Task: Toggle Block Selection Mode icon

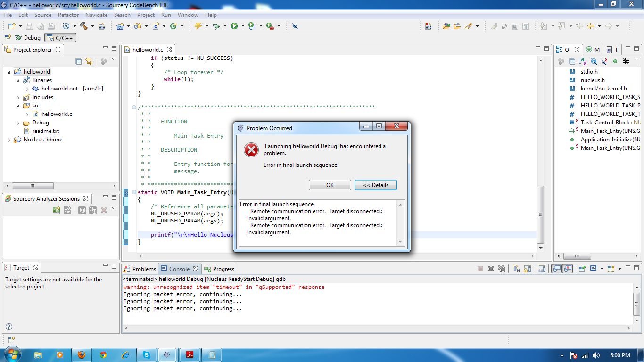Action: pos(515,26)
